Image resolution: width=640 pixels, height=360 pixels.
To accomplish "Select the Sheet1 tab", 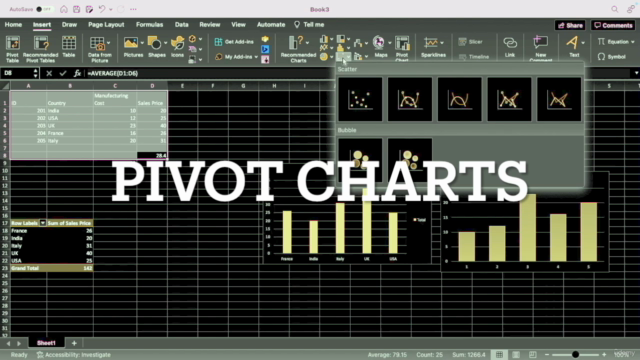I will 46,343.
